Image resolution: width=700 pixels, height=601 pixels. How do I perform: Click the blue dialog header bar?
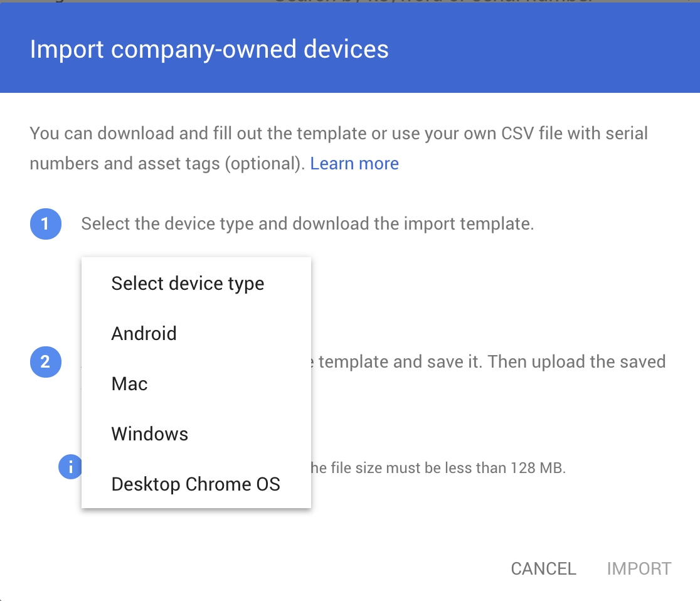[350, 48]
